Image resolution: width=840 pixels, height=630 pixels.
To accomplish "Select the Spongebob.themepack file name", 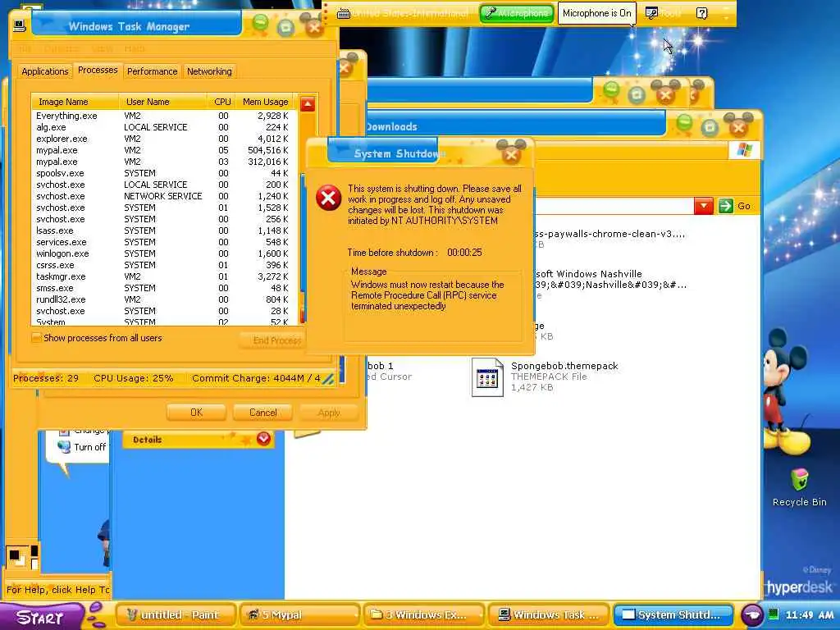I will [564, 366].
